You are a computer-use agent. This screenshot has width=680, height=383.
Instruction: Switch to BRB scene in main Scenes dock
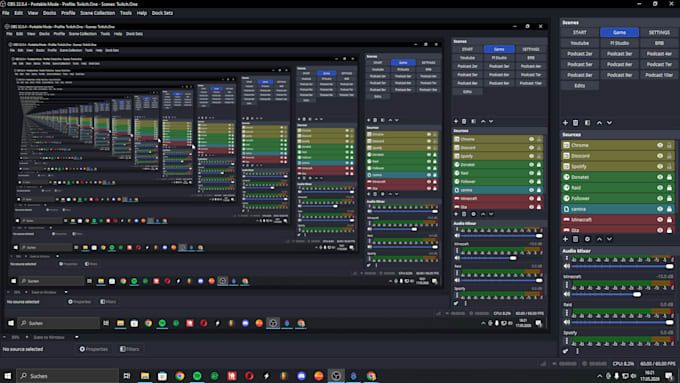point(659,43)
